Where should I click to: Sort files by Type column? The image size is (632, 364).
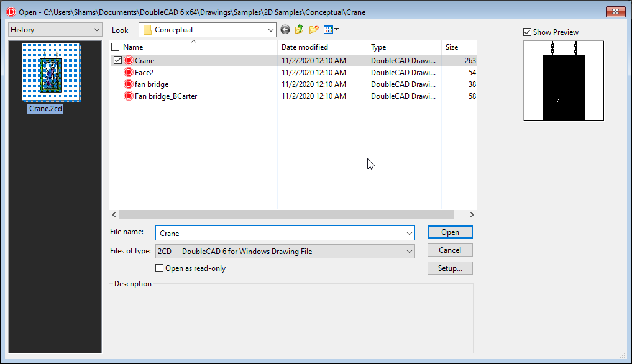[x=378, y=47]
